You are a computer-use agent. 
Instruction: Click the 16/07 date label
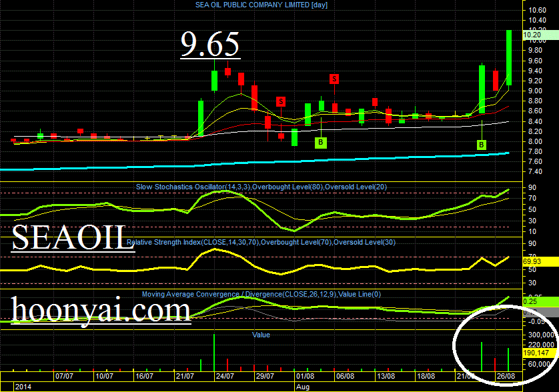144,376
